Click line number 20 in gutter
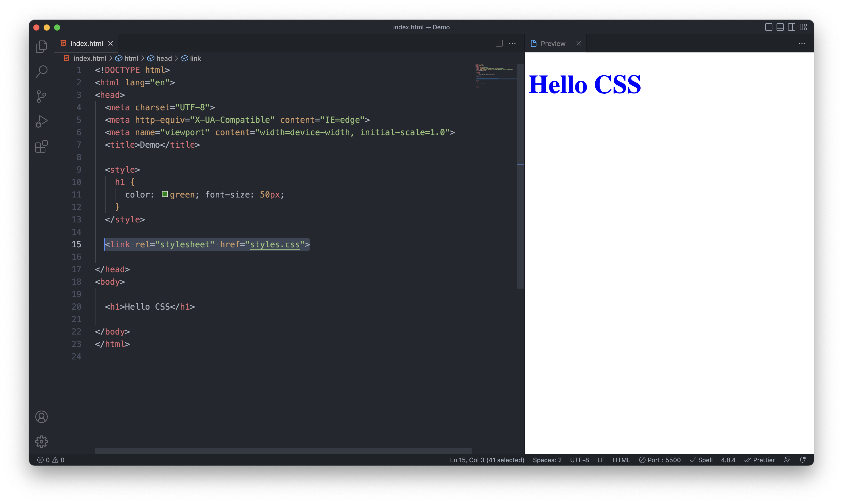The image size is (843, 504). click(76, 307)
